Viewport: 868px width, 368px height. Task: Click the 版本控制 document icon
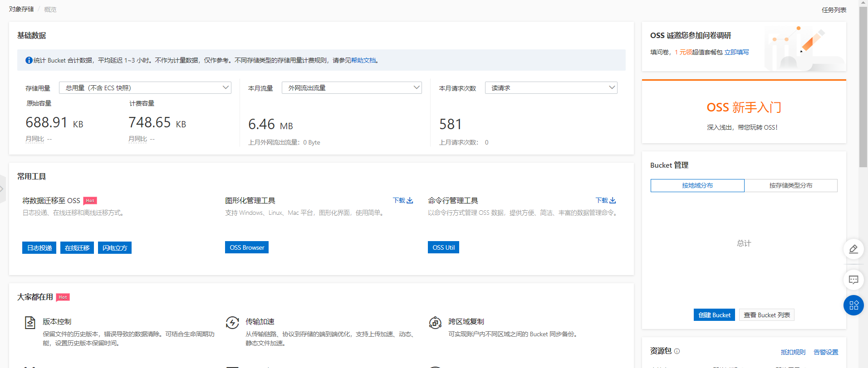pos(30,323)
